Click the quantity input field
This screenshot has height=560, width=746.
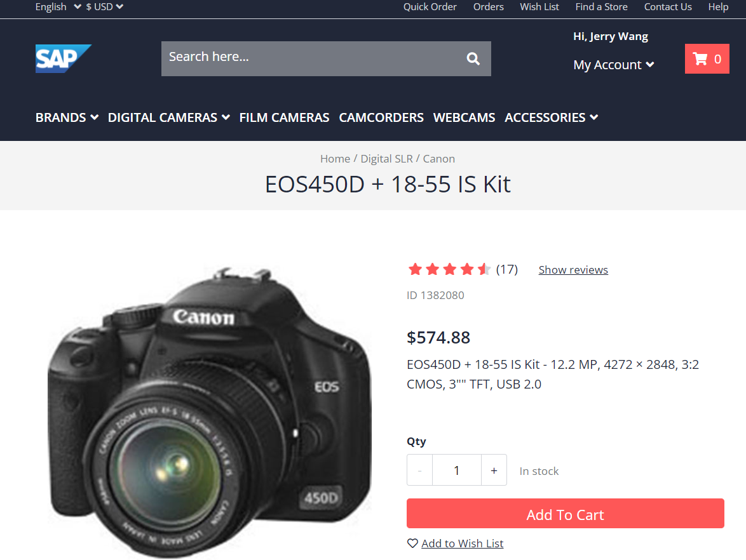pyautogui.click(x=457, y=470)
